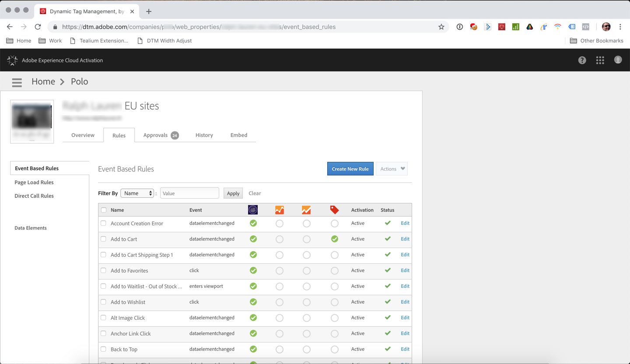
Task: Click the Chrome profile avatar
Action: pos(606,27)
